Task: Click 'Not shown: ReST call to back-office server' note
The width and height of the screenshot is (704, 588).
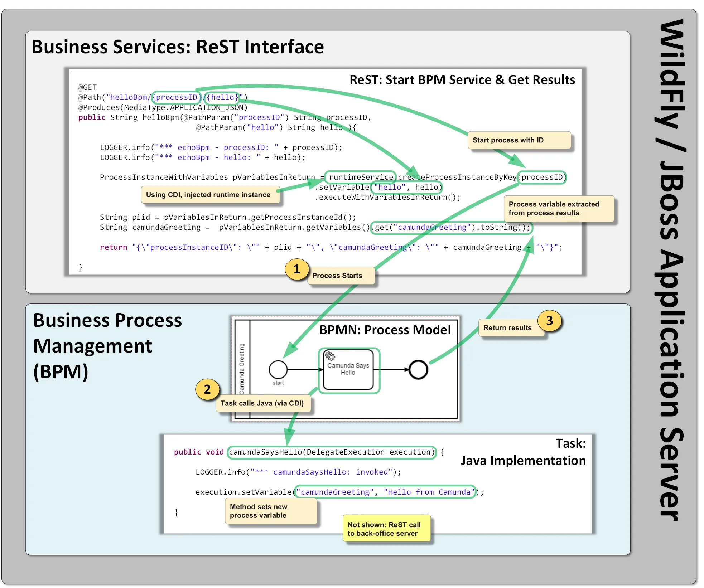Action: pos(386,529)
